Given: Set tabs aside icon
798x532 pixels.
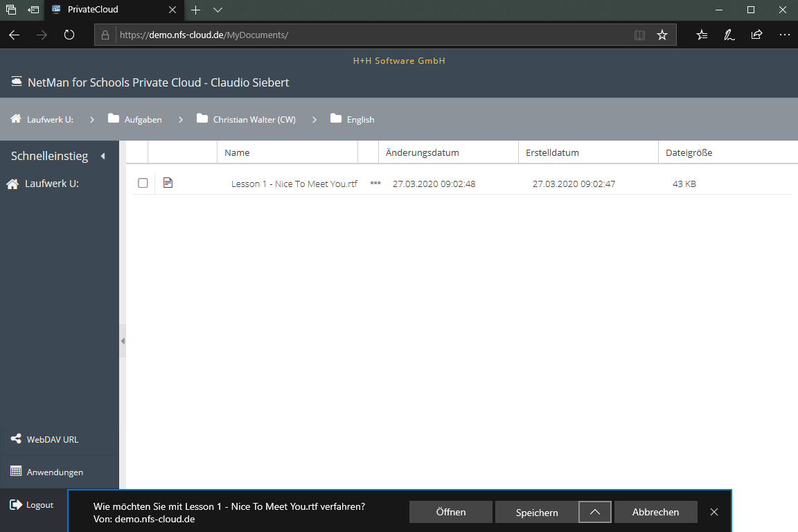Looking at the screenshot, I should (x=33, y=10).
